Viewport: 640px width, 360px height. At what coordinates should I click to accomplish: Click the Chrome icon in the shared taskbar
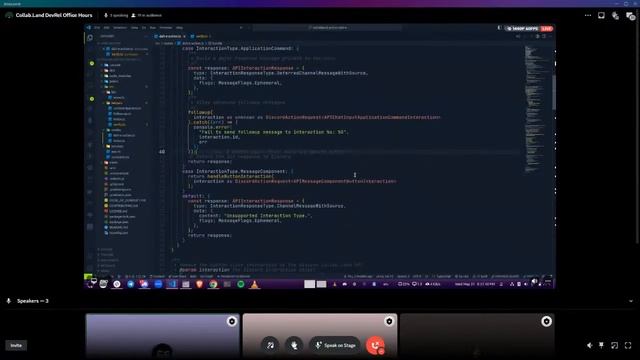click(213, 284)
